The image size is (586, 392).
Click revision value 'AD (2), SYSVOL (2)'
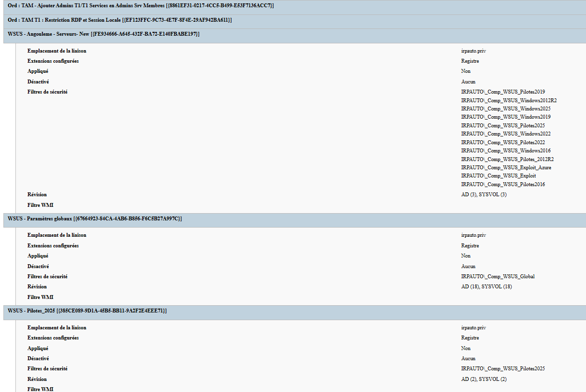point(484,379)
